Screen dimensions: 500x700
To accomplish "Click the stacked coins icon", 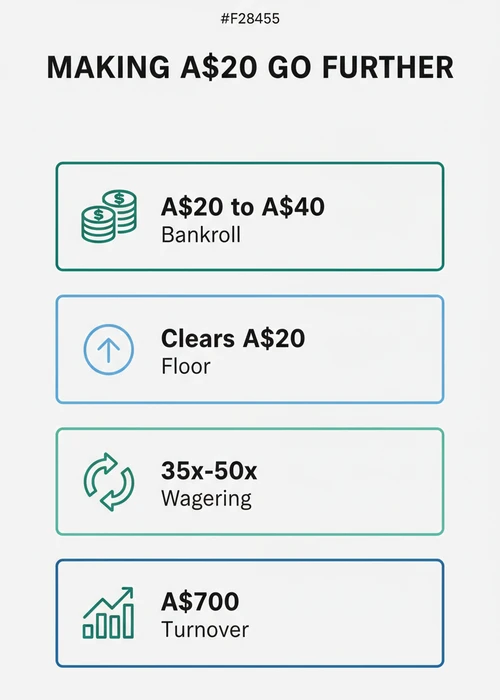I will click(x=109, y=217).
